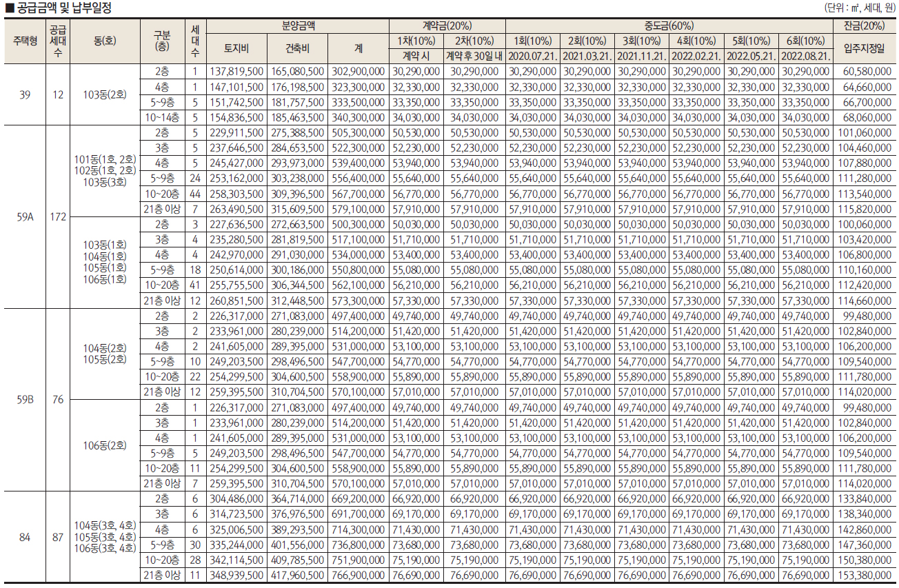Select the '101동(1호, 2호)' building line
The width and height of the screenshot is (899, 588).
[105, 159]
